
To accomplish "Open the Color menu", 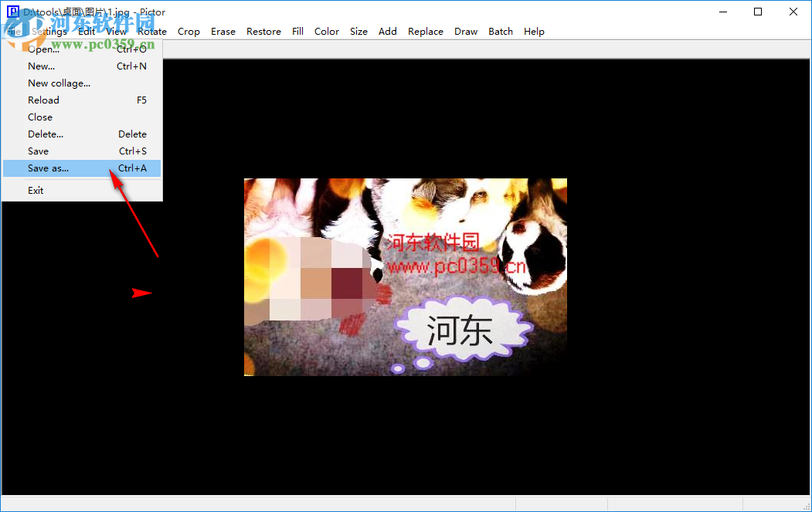I will click(x=326, y=31).
